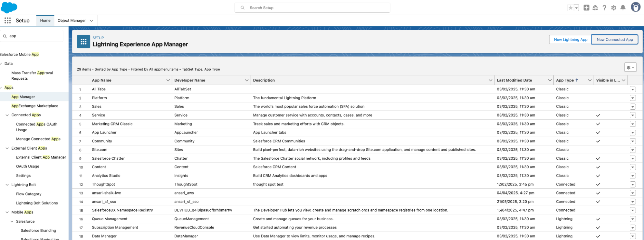Select the Home tab
Viewport: 644px width, 240px height.
coord(45,21)
